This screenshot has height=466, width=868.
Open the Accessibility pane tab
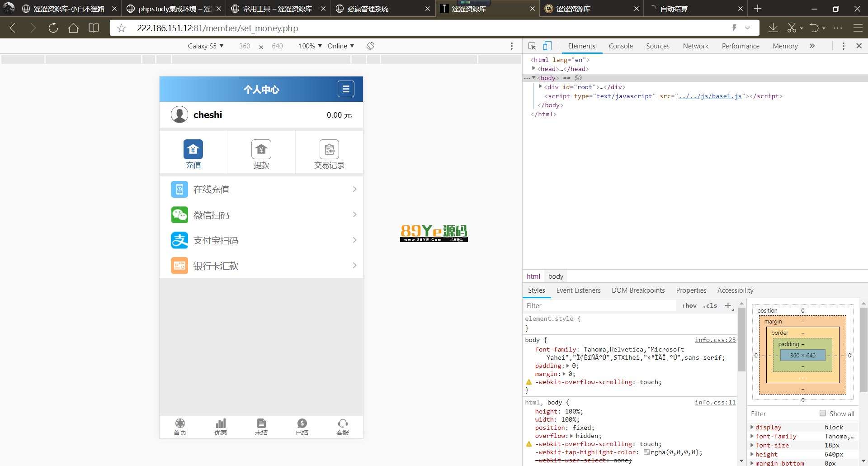pos(735,290)
